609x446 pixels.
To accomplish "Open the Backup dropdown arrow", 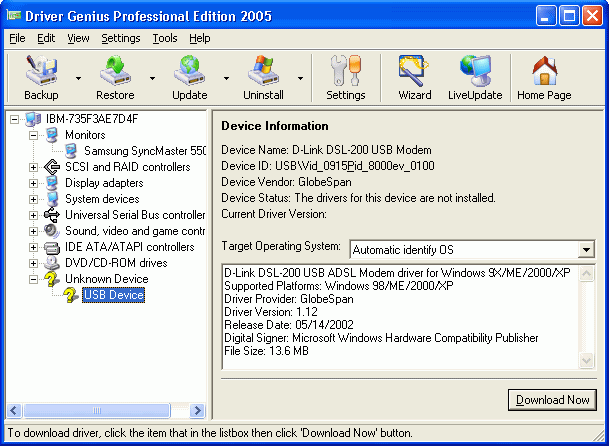I will click(x=78, y=78).
